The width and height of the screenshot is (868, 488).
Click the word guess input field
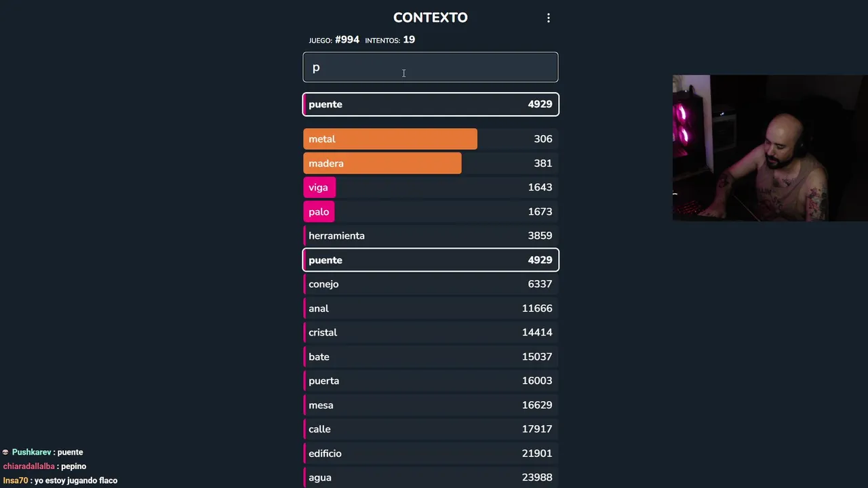[x=430, y=67]
